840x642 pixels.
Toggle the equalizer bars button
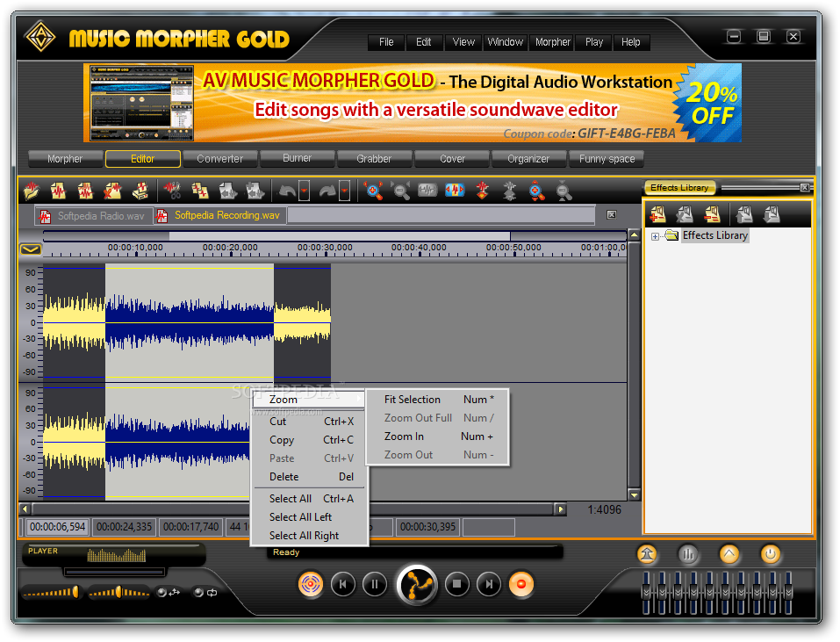[x=689, y=554]
